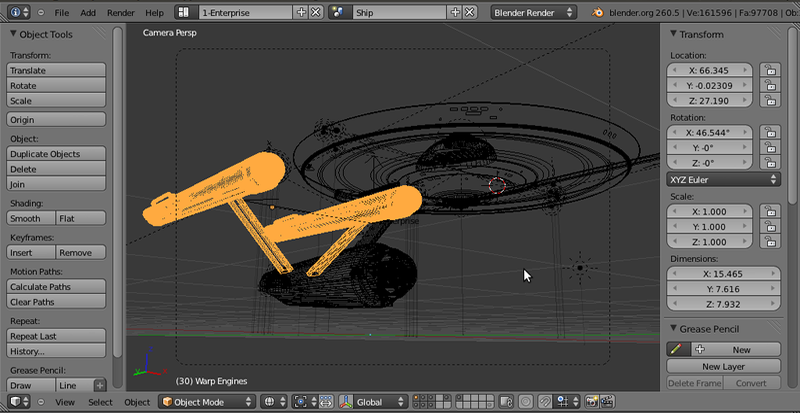
Task: Open the Select menu in 3D header
Action: [x=101, y=402]
